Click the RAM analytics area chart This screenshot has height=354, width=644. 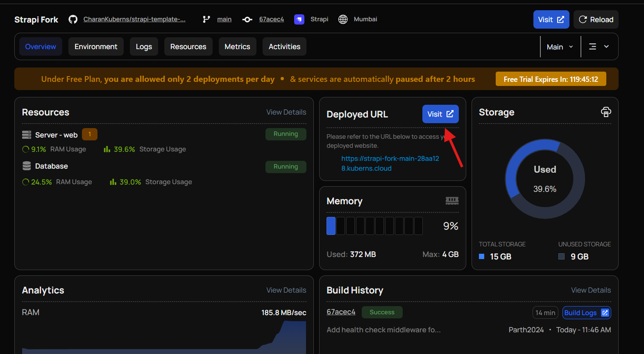(164, 337)
